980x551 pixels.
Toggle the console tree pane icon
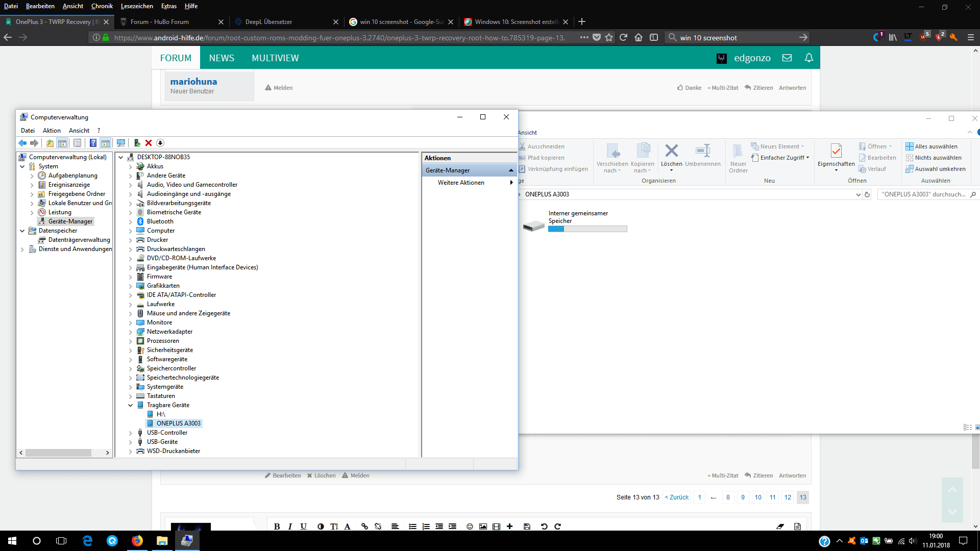[x=62, y=143]
